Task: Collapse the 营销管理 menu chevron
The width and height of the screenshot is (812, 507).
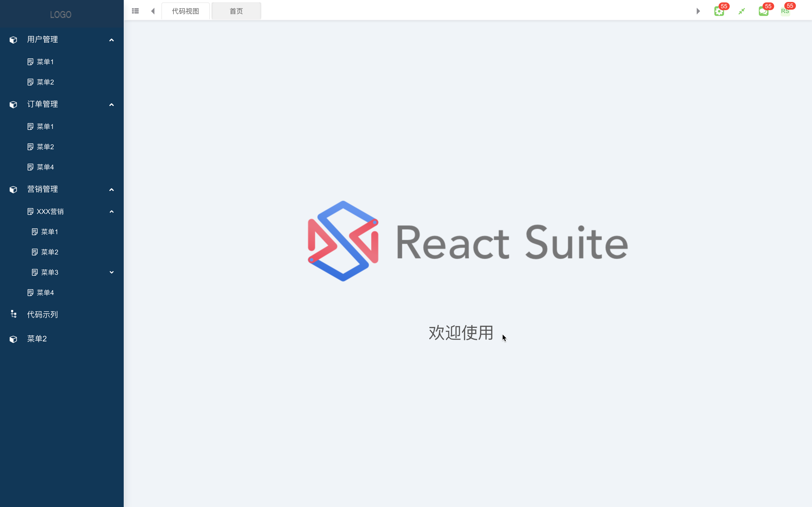Action: tap(111, 190)
